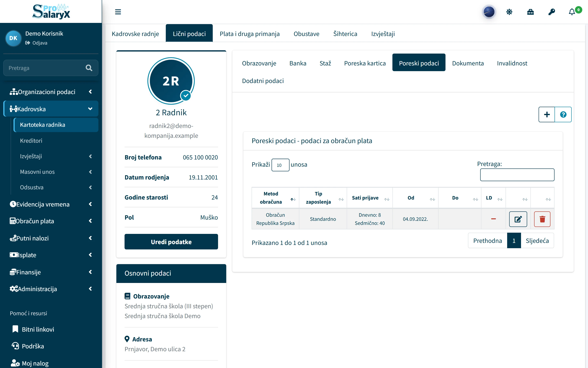Expand Administracija menu

(x=51, y=289)
